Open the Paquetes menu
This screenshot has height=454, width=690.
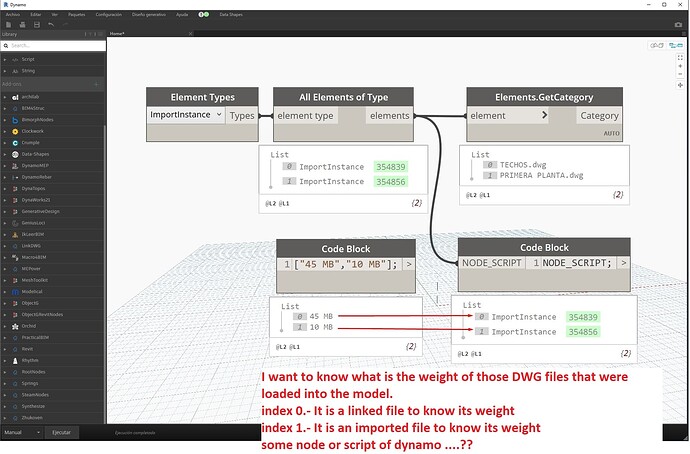77,15
